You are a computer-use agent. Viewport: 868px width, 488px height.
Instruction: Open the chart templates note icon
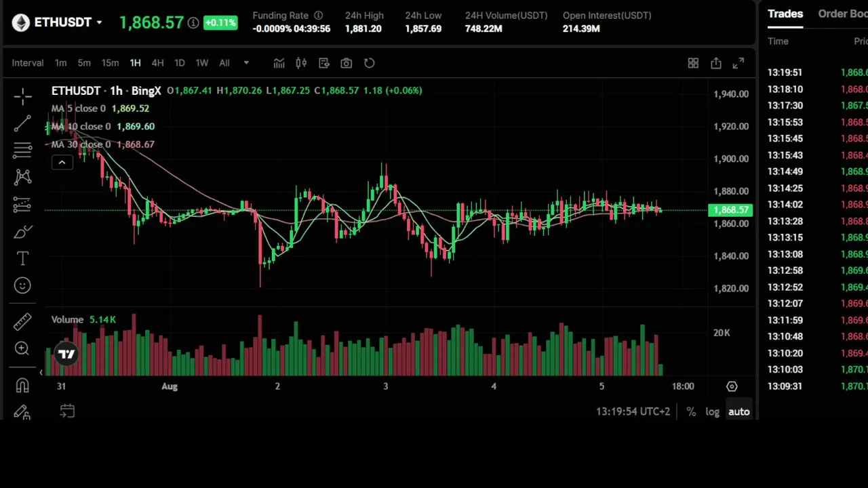(x=323, y=63)
